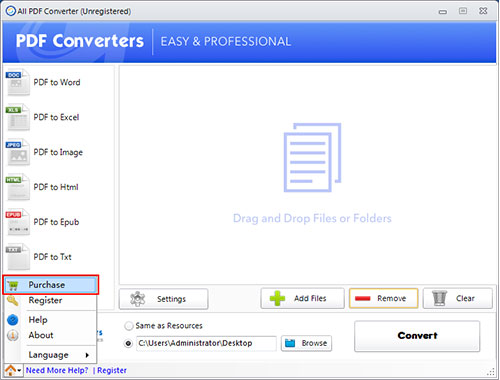Click the Add Files button

302,298
